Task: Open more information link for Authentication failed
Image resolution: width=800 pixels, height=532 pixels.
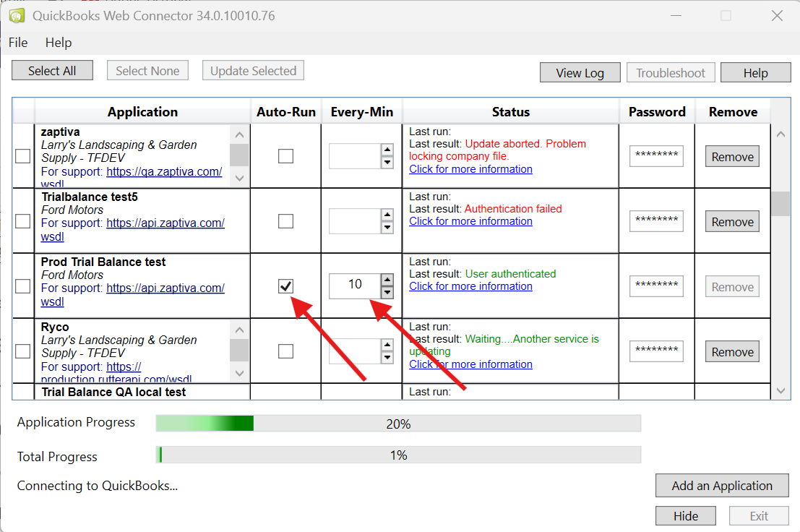Action: coord(470,221)
